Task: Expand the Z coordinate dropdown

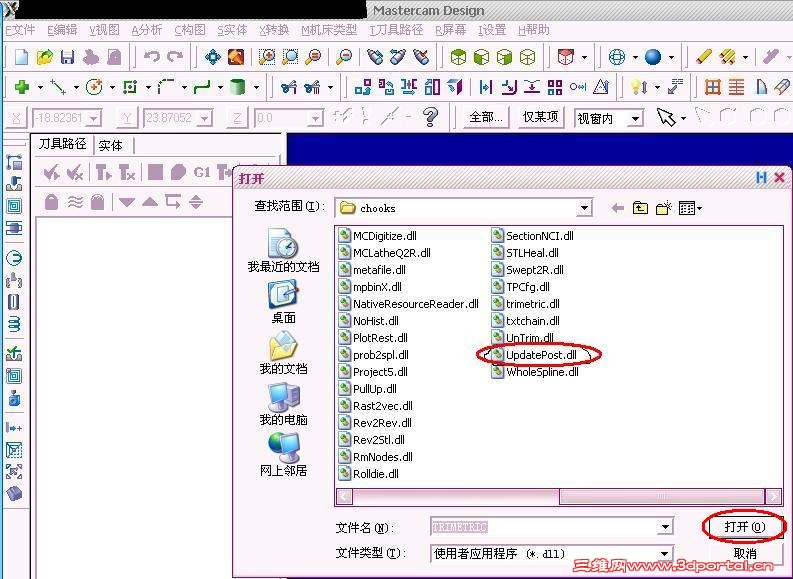Action: coord(316,118)
